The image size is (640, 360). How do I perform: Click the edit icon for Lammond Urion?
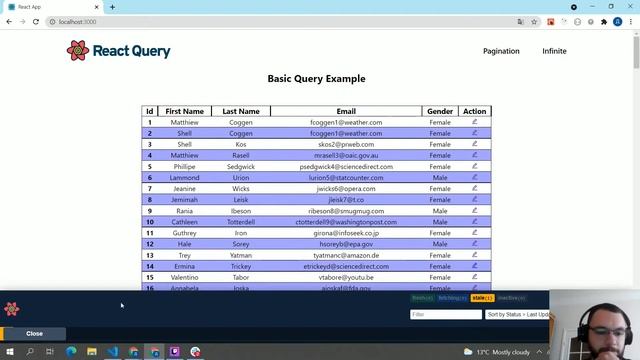[x=475, y=177]
